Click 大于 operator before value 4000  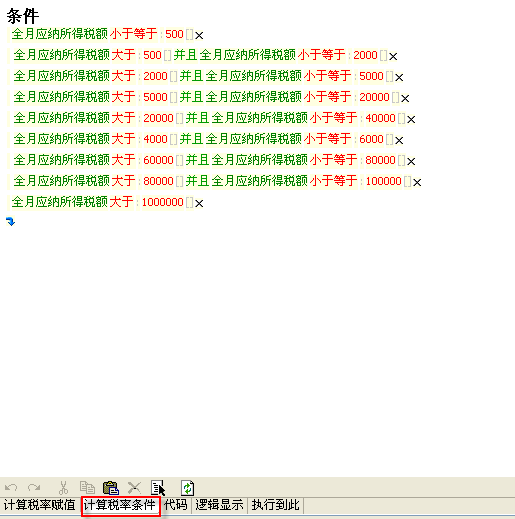[x=123, y=139]
